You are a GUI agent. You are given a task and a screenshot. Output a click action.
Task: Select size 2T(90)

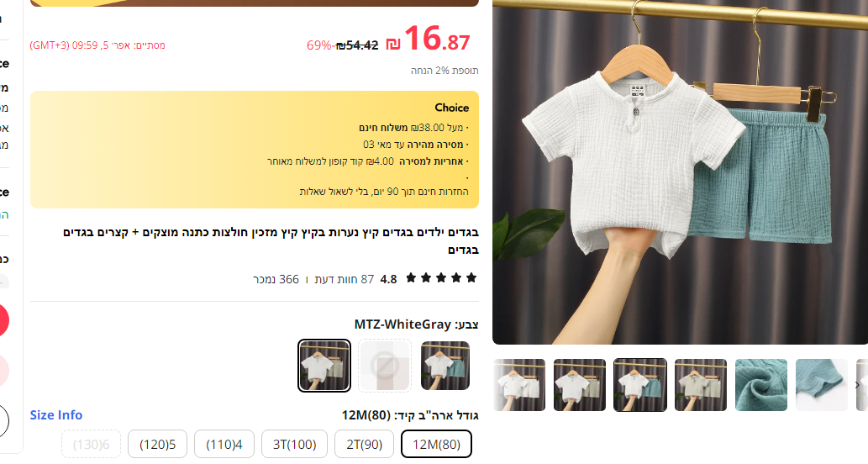364,444
